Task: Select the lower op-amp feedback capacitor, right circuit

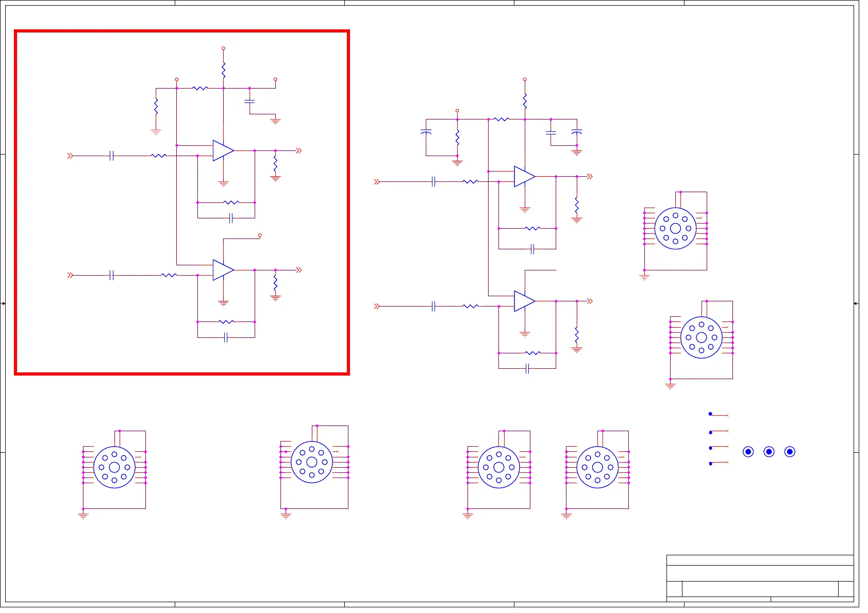Action: pyautogui.click(x=527, y=369)
